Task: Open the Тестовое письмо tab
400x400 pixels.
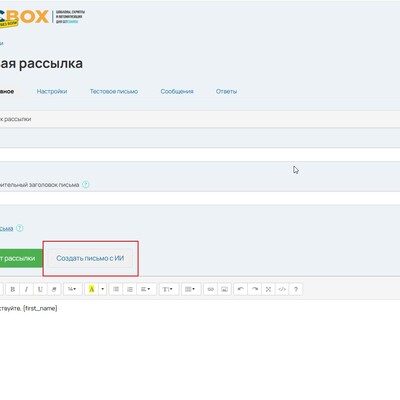Action: (114, 91)
